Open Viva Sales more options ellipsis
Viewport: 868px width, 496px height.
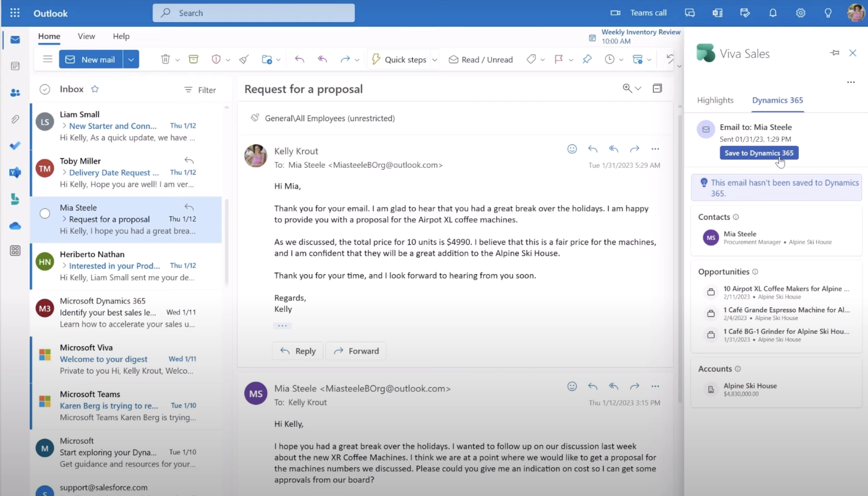coord(851,82)
